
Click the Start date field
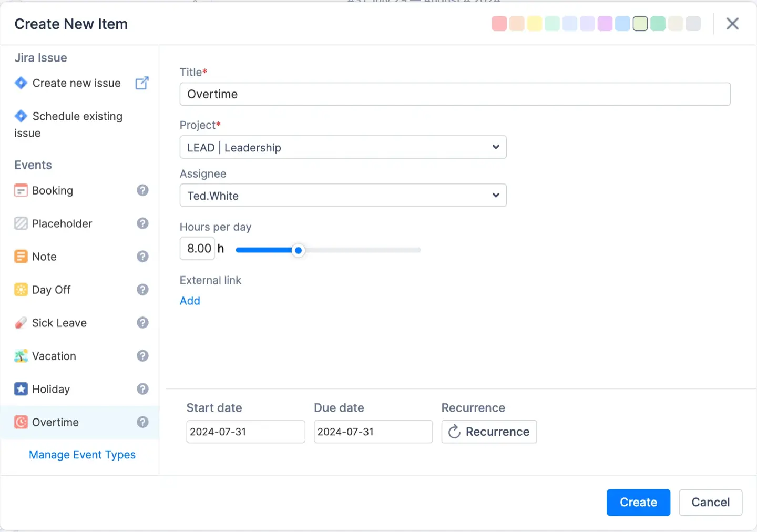[245, 432]
